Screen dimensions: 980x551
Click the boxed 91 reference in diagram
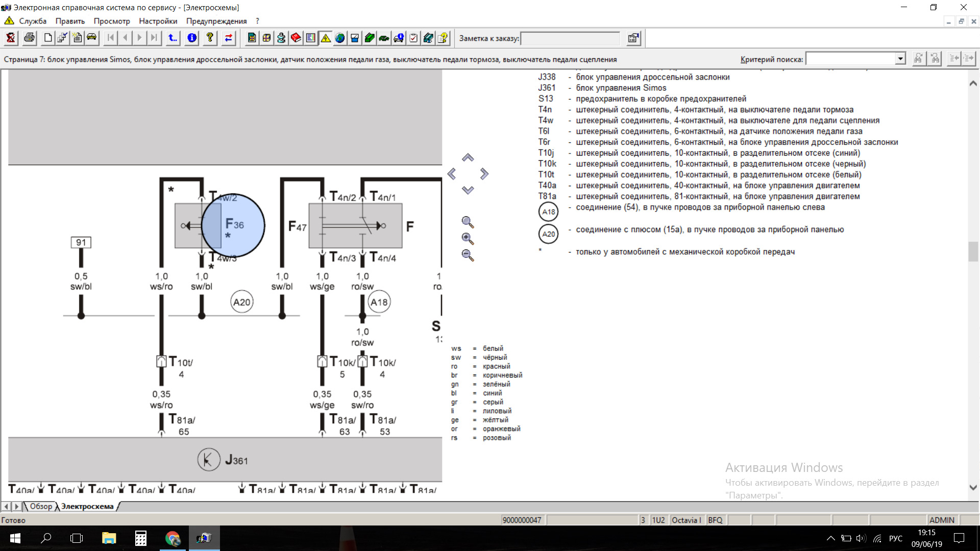coord(81,242)
